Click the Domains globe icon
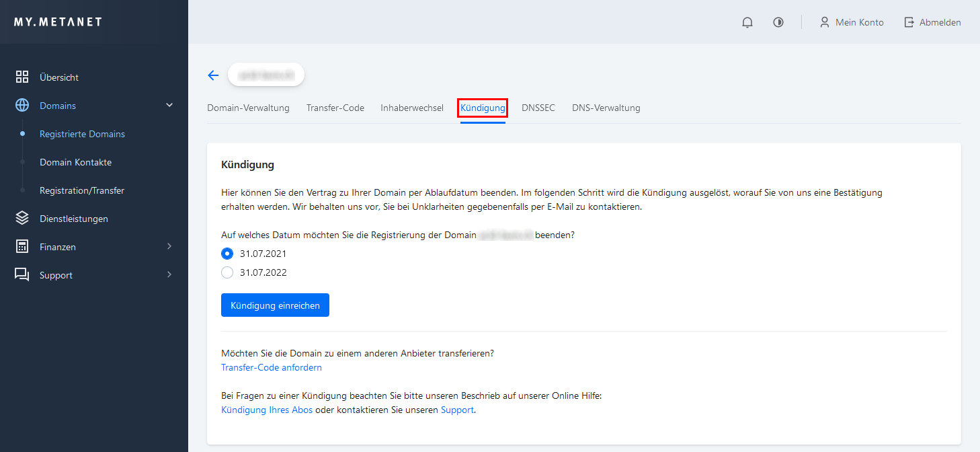The width and height of the screenshot is (980, 452). coord(22,106)
